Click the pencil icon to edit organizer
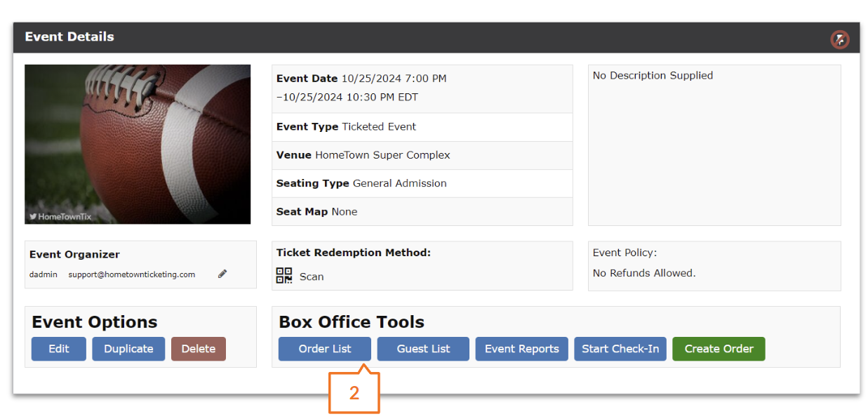Screen dimensions: 868x419 [222, 274]
